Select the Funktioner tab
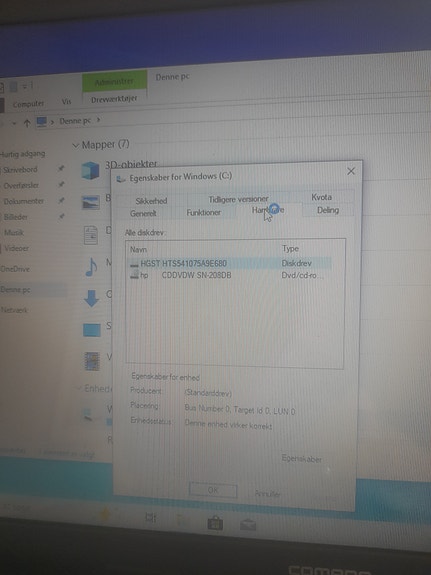431x575 pixels. click(203, 212)
